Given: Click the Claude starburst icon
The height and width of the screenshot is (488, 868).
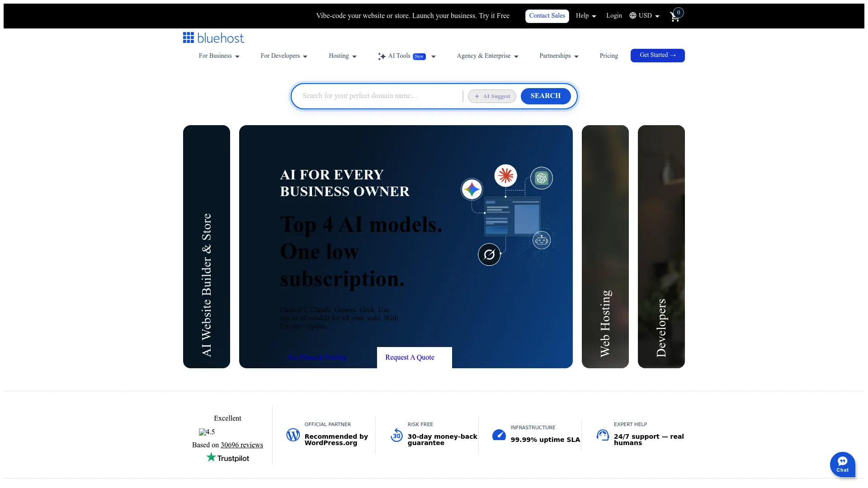Looking at the screenshot, I should coord(505,175).
